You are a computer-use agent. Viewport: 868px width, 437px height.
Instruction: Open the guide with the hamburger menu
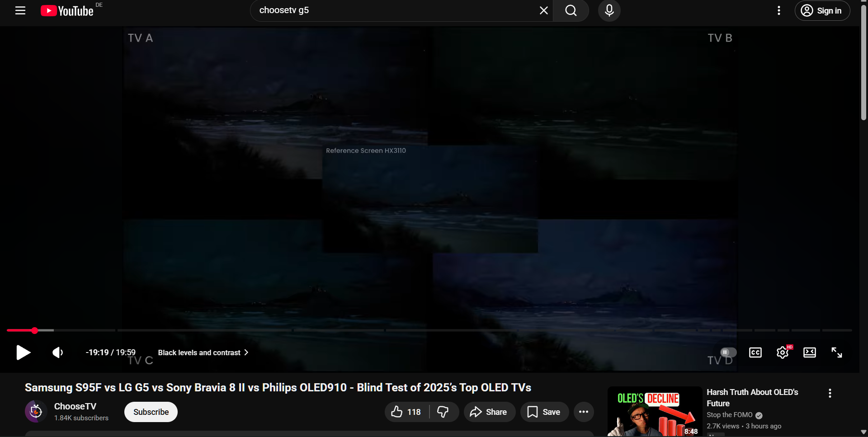pos(20,10)
